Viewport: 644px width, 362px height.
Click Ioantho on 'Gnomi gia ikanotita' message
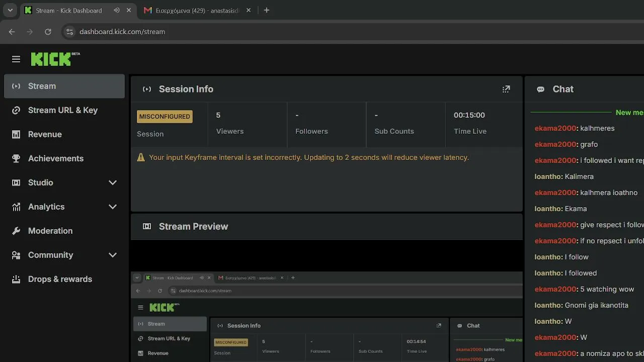pyautogui.click(x=548, y=305)
